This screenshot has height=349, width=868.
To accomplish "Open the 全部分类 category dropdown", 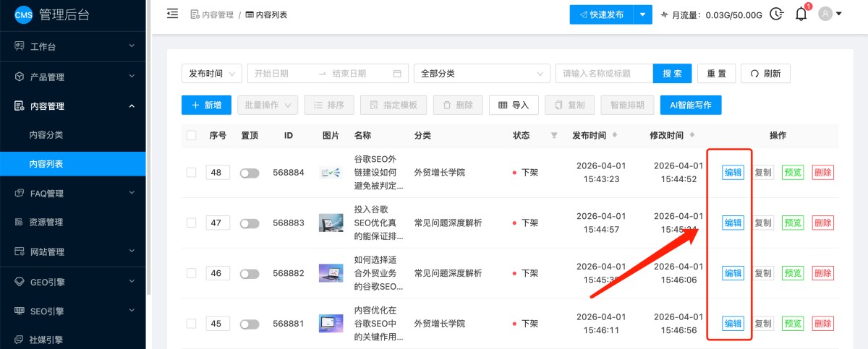I will click(x=482, y=74).
